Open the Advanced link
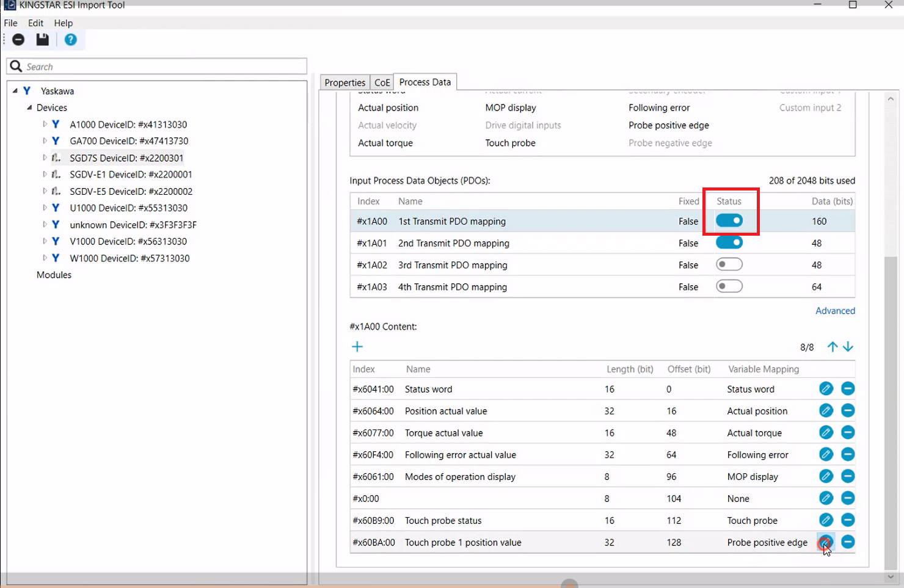This screenshot has height=588, width=904. 835,311
